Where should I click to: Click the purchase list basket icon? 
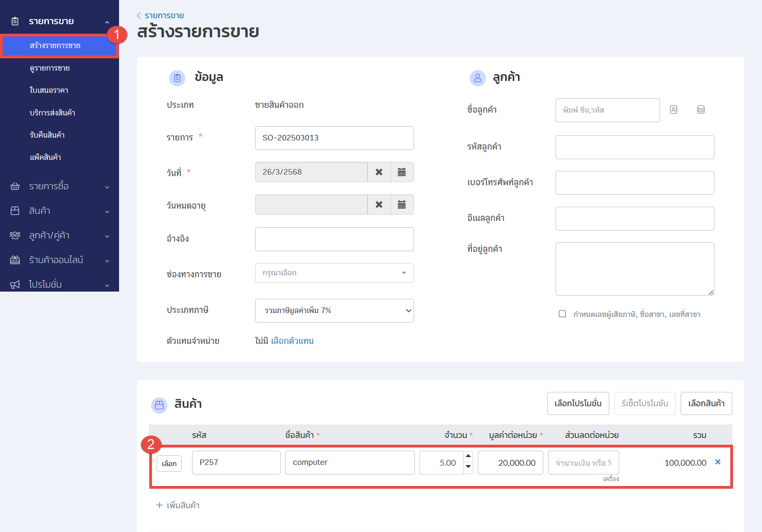click(x=15, y=186)
